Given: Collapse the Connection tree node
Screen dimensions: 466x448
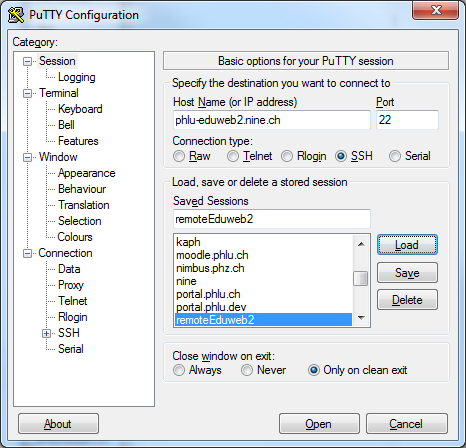Looking at the screenshot, I should coord(27,253).
